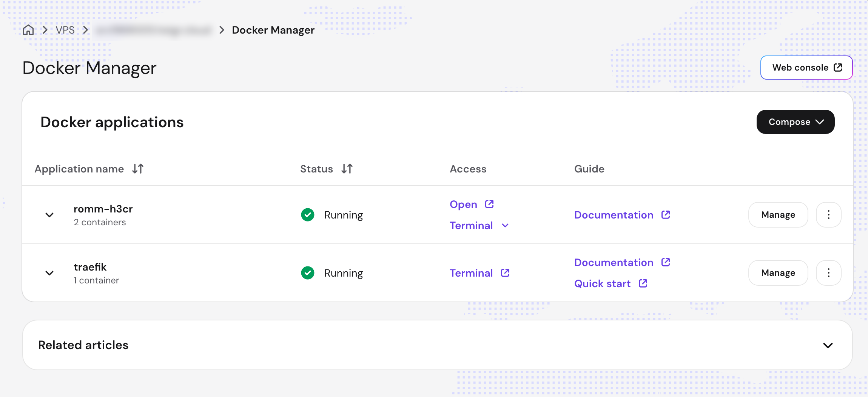Open the blurred server name breadcrumb
868x397 pixels.
[153, 30]
